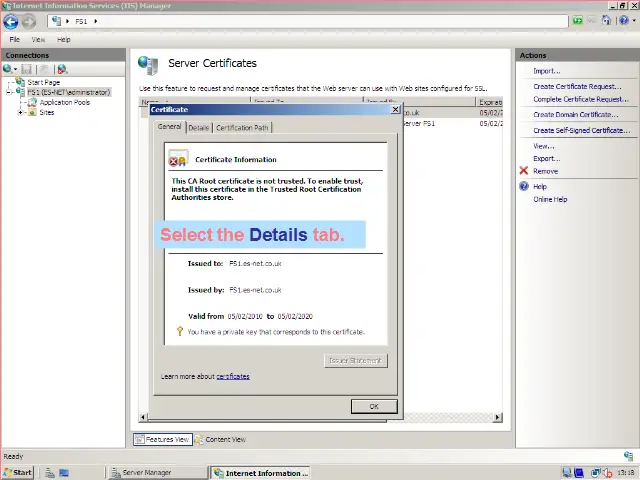Click Create Domain Certificate link
The width and height of the screenshot is (640, 480).
576,115
